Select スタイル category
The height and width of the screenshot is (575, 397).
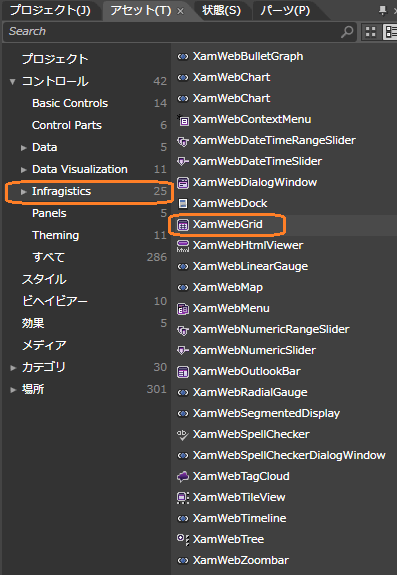tap(44, 279)
